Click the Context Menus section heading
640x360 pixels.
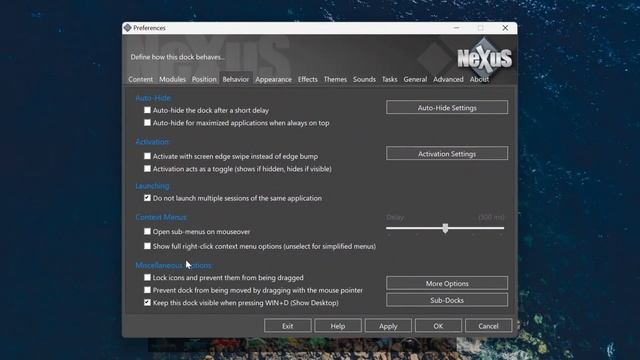coord(161,217)
